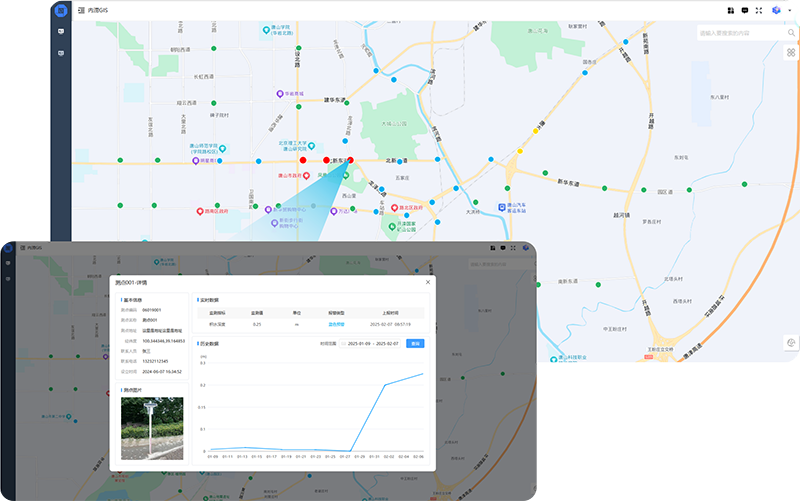Click the round map control at the right edge
Viewport: 800px width, 501px height.
click(x=791, y=343)
